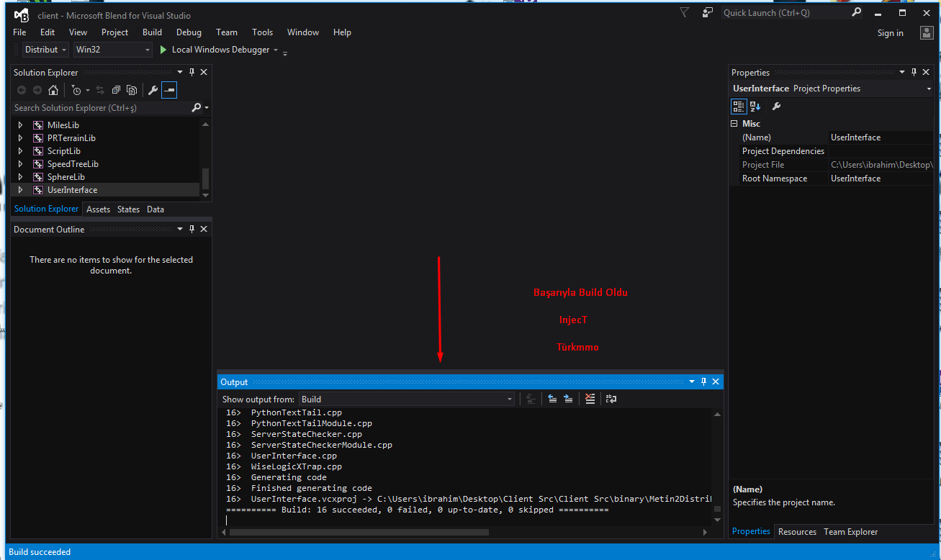Click the Show All Files icon
Viewport: 941px width, 560px height.
click(132, 90)
